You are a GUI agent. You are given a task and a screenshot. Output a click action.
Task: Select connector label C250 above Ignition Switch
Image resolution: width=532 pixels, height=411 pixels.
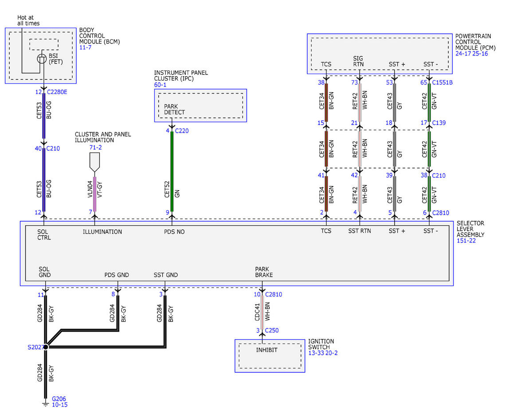(272, 330)
